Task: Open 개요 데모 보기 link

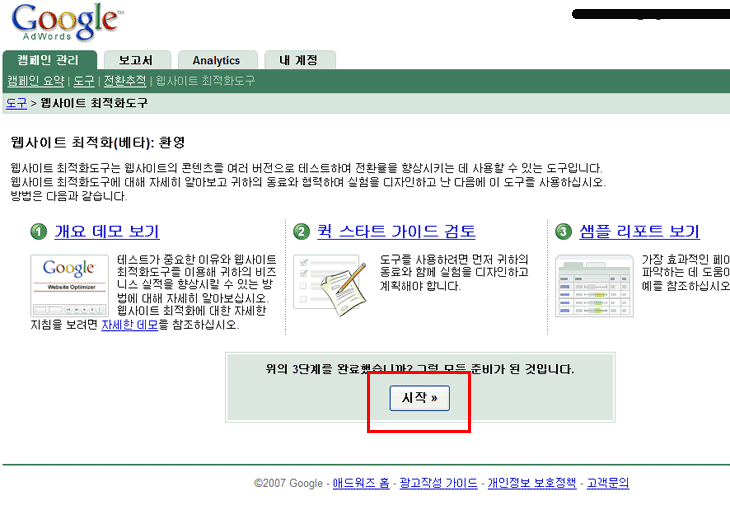Action: click(x=107, y=231)
